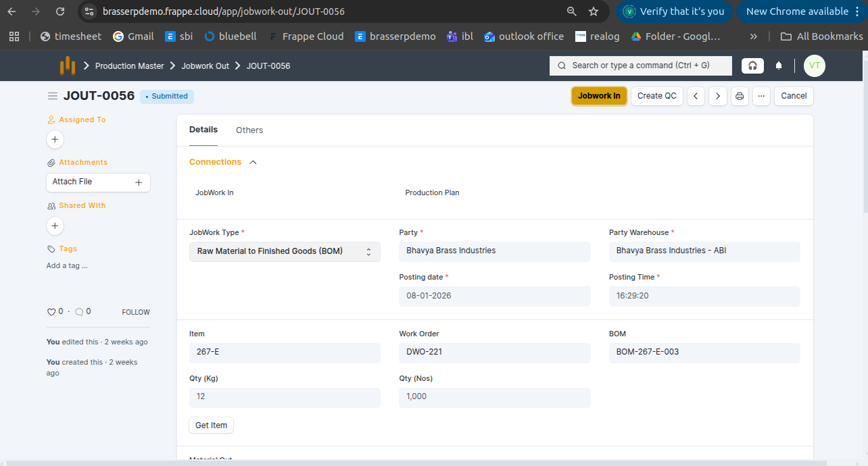Click the heart like icon

51,312
